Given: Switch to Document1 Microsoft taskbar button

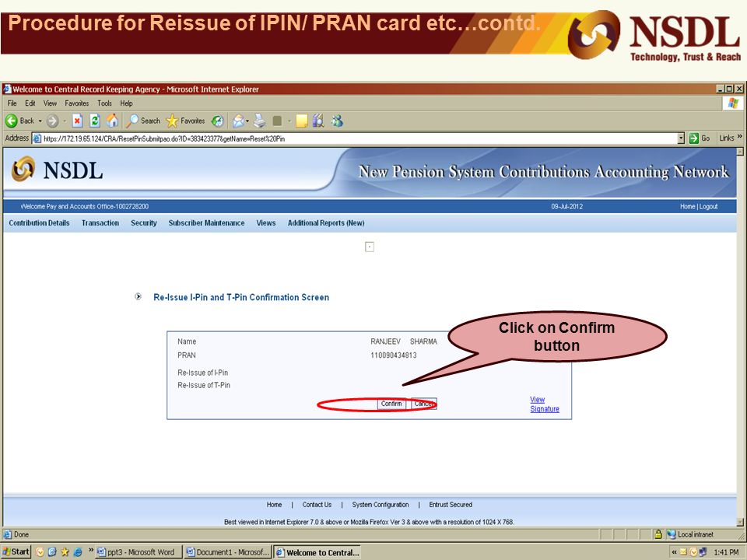Looking at the screenshot, I should point(228,552).
